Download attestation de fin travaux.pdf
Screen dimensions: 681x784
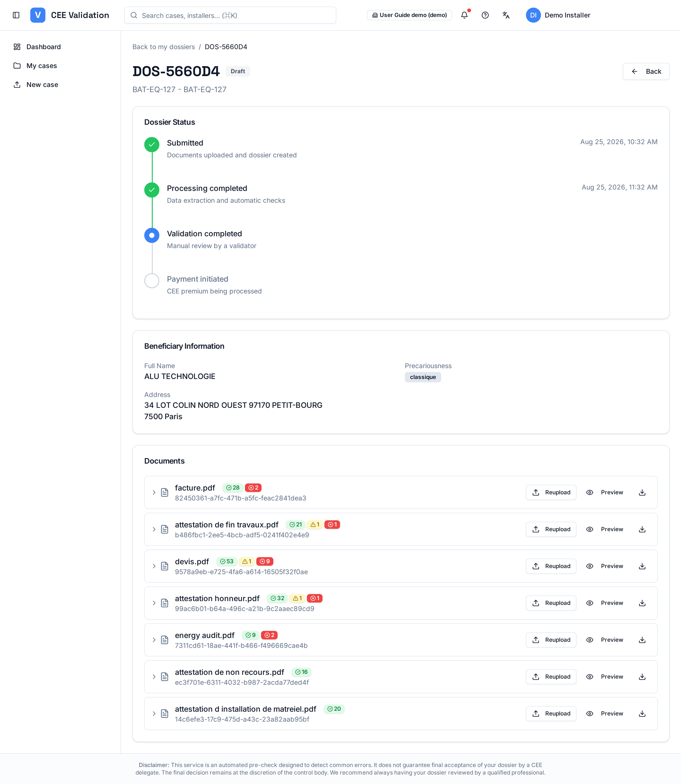(x=642, y=529)
